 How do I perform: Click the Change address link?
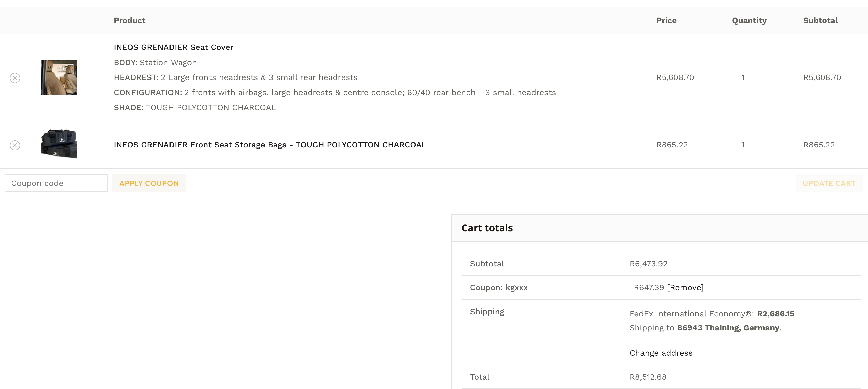(661, 353)
